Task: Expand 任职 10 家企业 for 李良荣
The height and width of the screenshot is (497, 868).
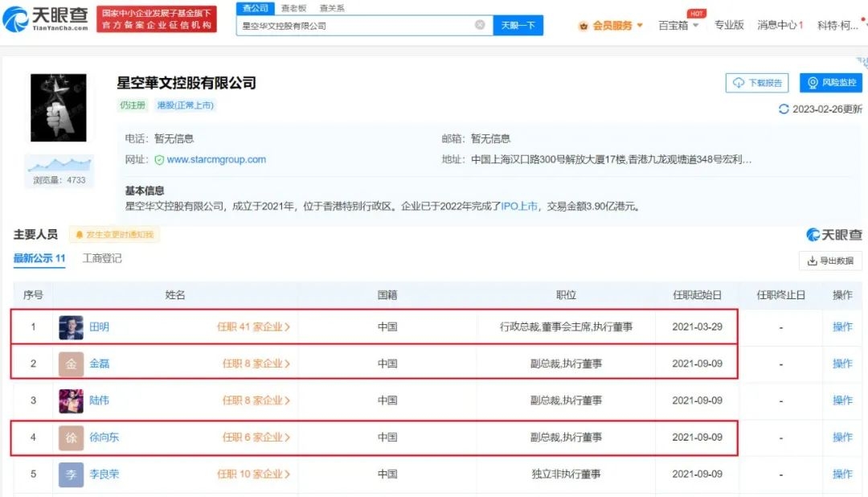Action: click(x=253, y=474)
